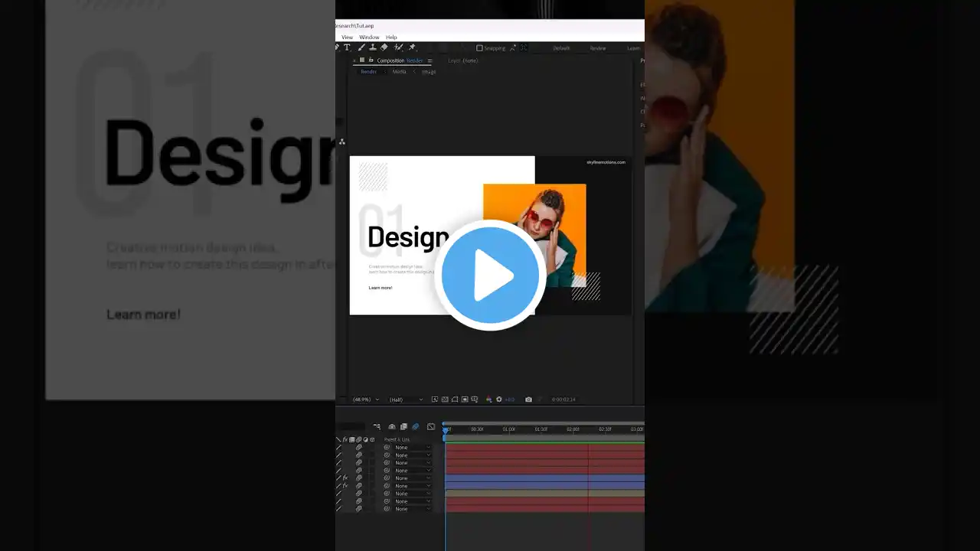Click the first layer's parent pick whip
Screen dimensions: 980x551
pyautogui.click(x=387, y=447)
